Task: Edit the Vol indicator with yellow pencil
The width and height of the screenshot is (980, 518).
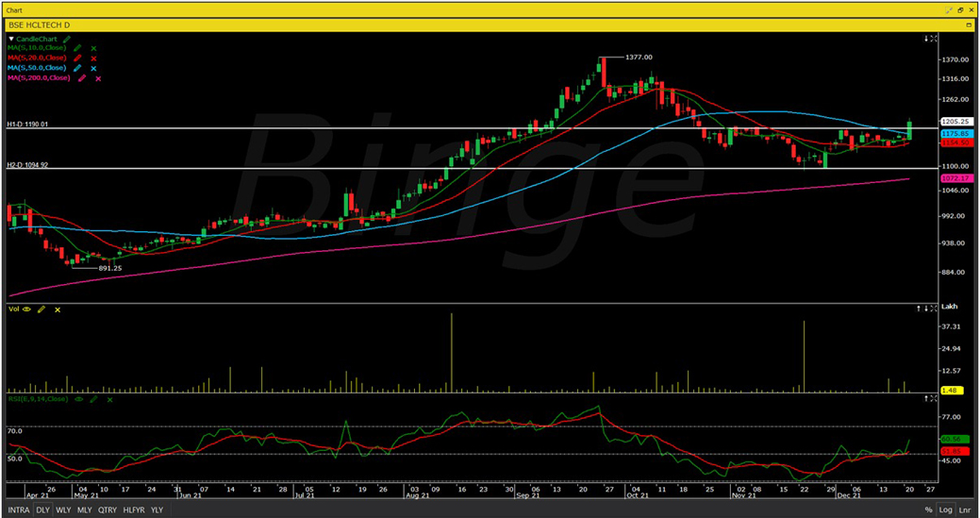Action: (x=42, y=309)
